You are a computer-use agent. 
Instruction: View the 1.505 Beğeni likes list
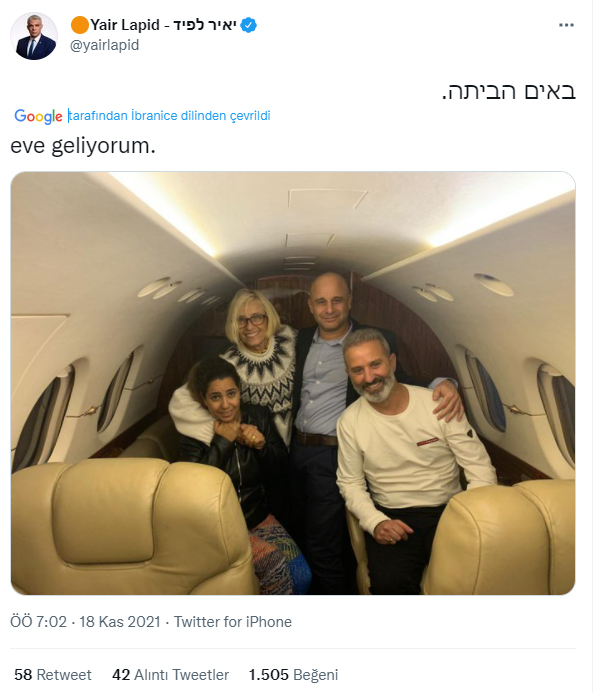(293, 675)
